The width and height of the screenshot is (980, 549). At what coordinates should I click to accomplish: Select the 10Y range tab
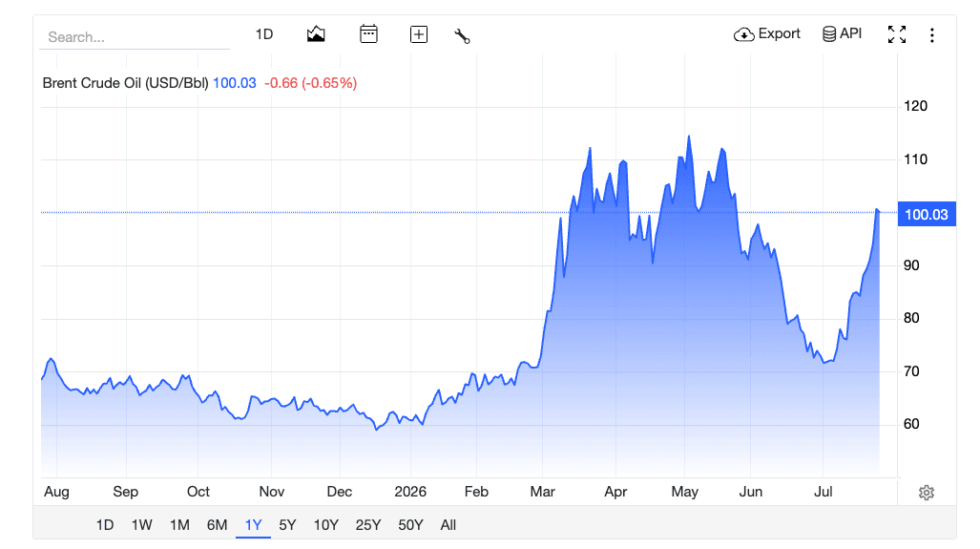pos(325,524)
